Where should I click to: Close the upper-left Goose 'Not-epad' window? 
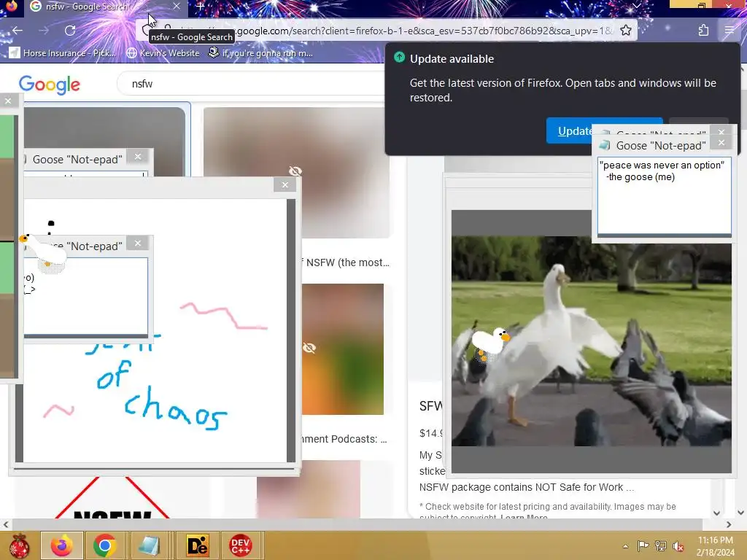coord(138,156)
